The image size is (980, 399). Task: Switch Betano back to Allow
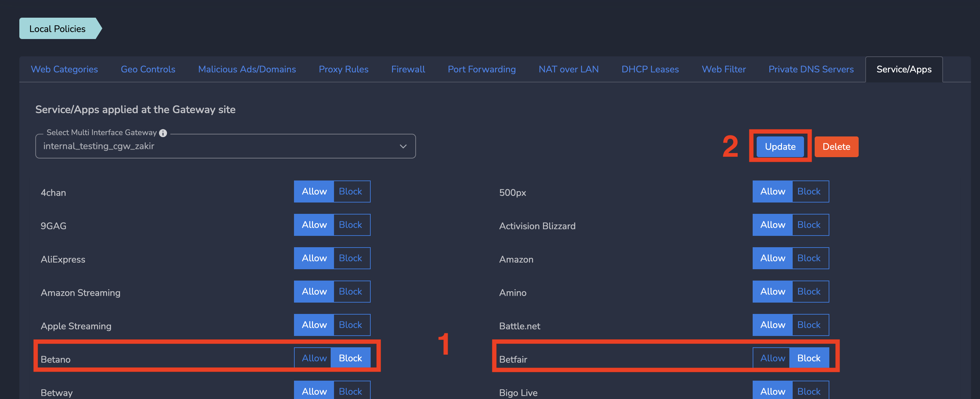(x=314, y=358)
